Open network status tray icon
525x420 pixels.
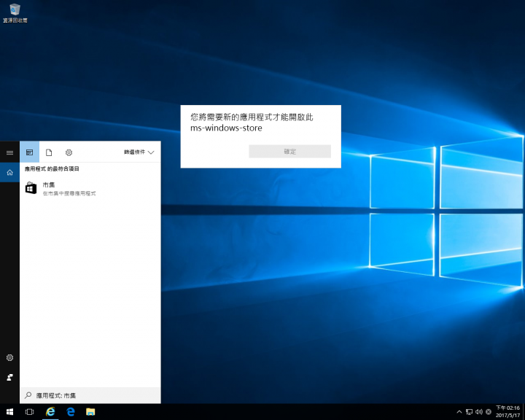pos(469,412)
